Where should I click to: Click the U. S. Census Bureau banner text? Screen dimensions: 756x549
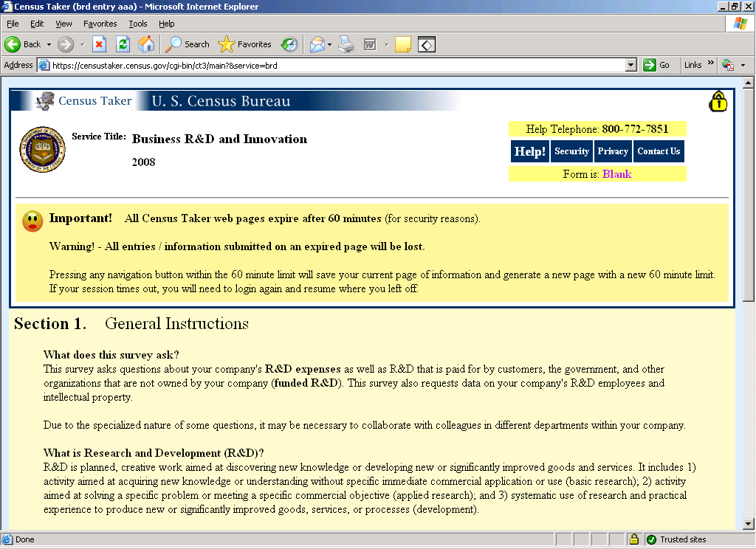[221, 101]
